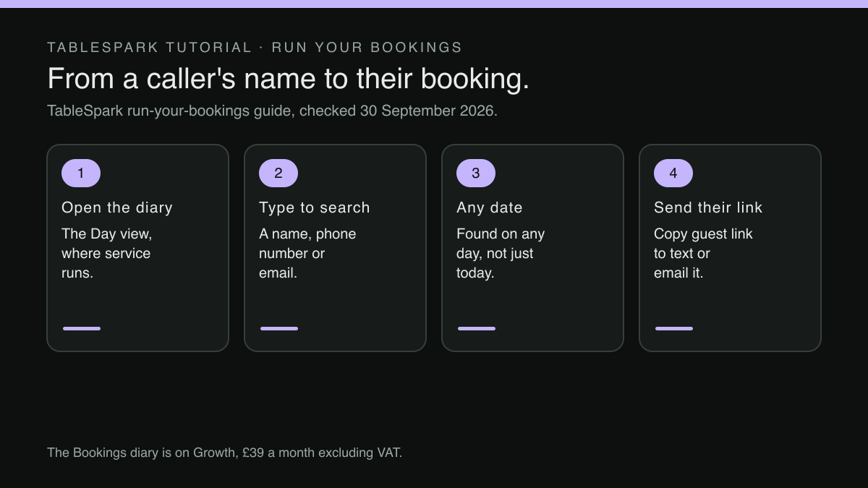Click the step 4 number badge
Screen dimensions: 868x488
point(673,174)
